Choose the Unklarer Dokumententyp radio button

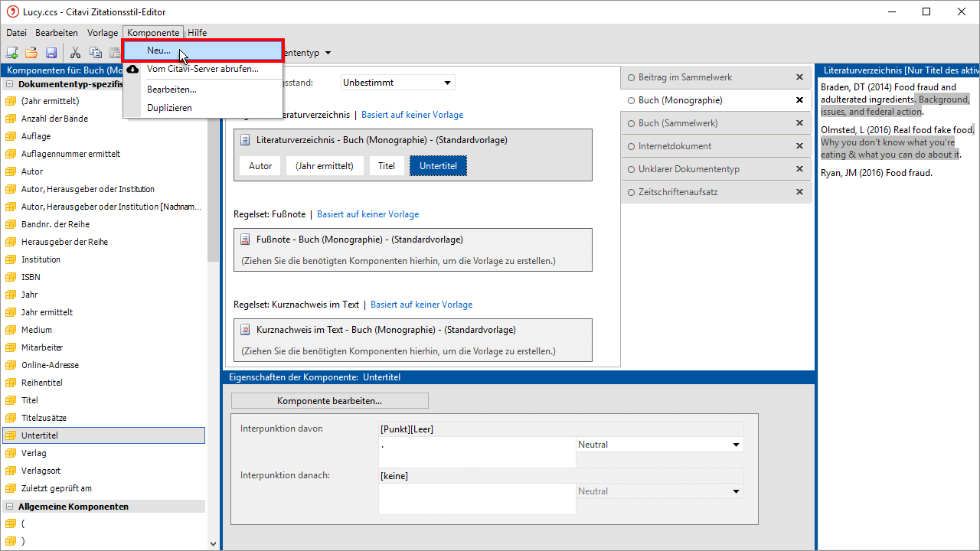(632, 169)
